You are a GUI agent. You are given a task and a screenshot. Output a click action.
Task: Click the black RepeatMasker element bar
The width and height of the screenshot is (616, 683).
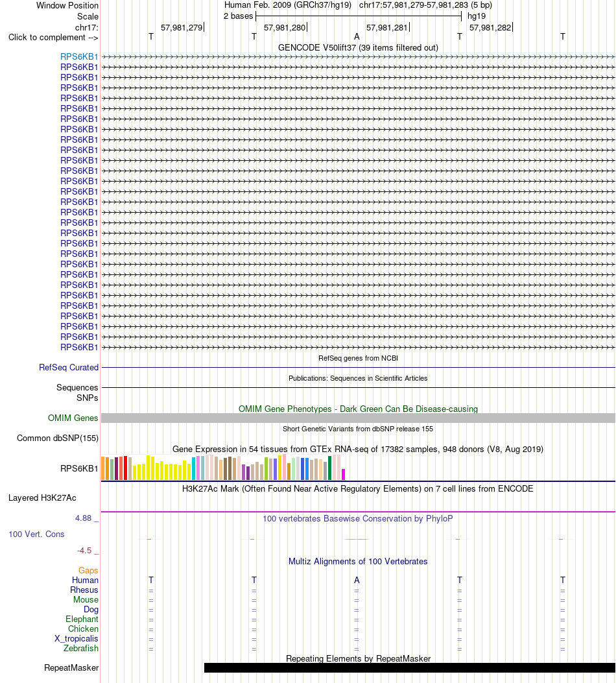click(410, 667)
